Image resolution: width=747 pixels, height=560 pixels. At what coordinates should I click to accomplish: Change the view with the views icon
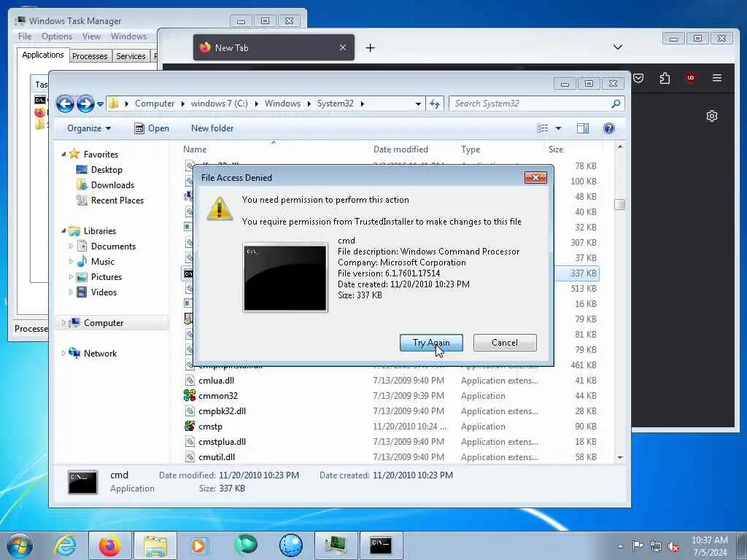point(542,128)
